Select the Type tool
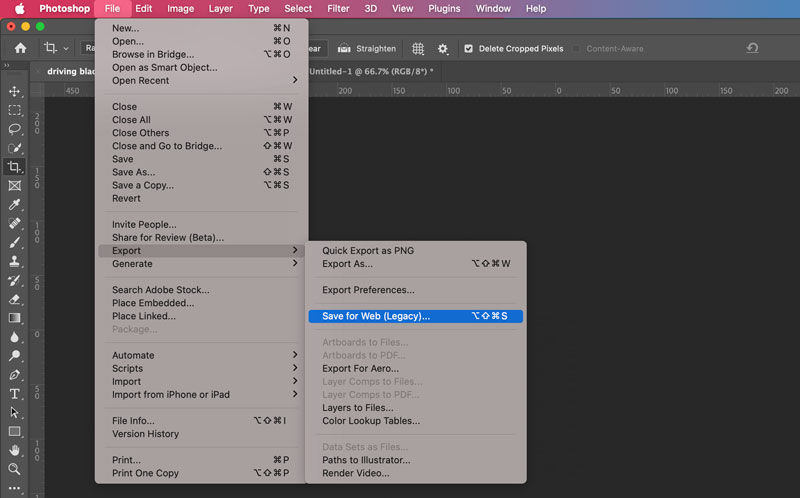The image size is (800, 498). click(14, 393)
